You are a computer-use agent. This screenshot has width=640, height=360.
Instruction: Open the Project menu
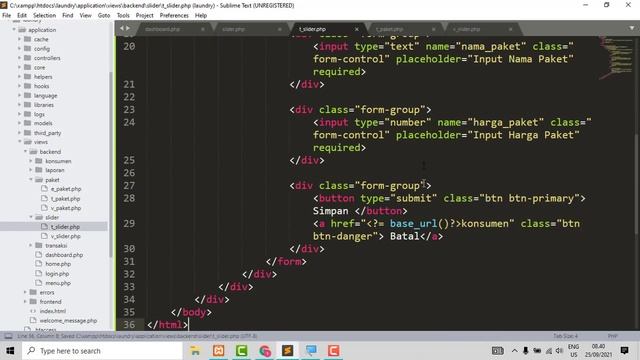(x=144, y=15)
